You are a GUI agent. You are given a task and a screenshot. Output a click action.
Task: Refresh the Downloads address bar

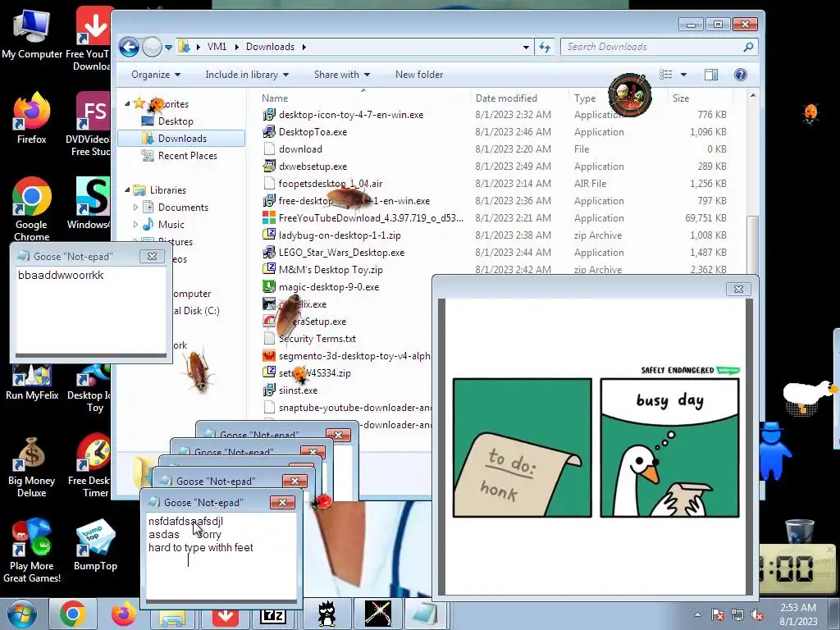[x=545, y=47]
